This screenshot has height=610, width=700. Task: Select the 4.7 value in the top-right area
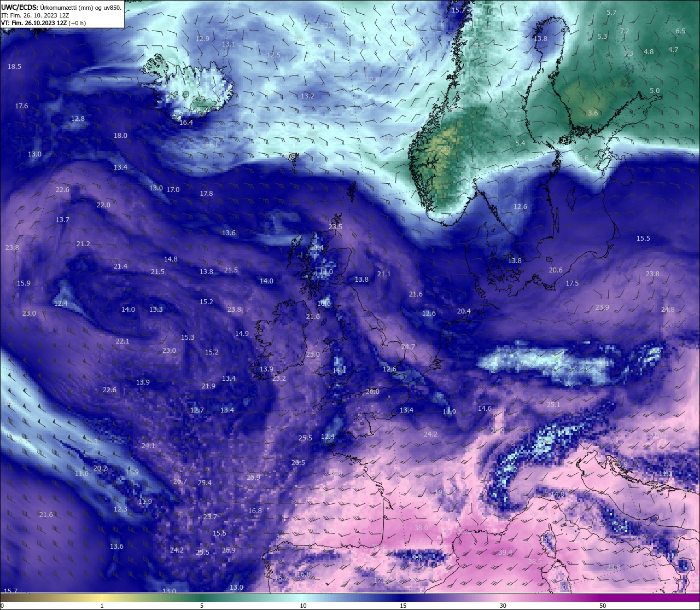(673, 50)
